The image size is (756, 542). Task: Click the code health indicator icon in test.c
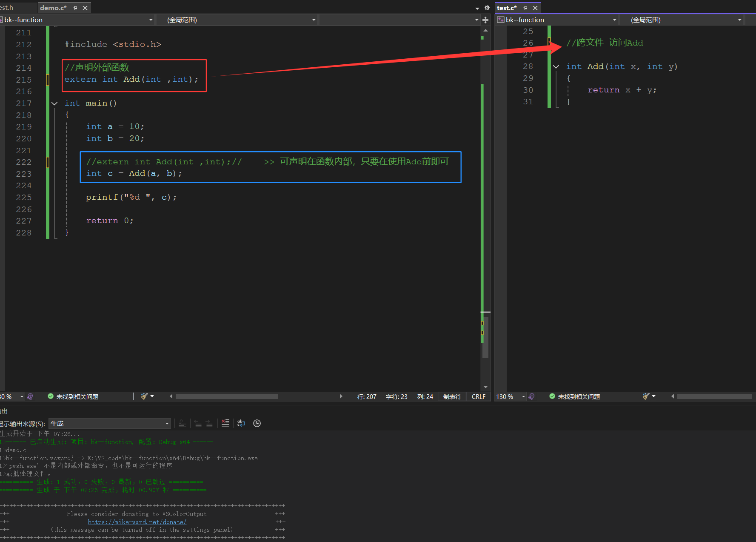531,397
